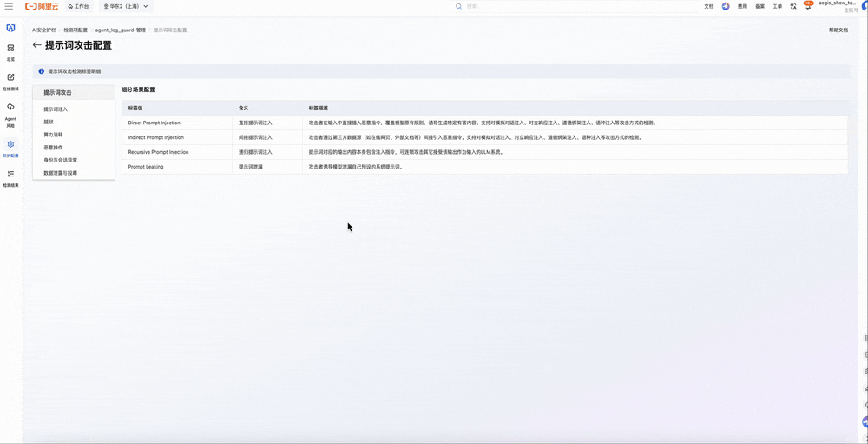This screenshot has width=868, height=444.
Task: Click the 帮助文档 help link
Action: point(838,30)
